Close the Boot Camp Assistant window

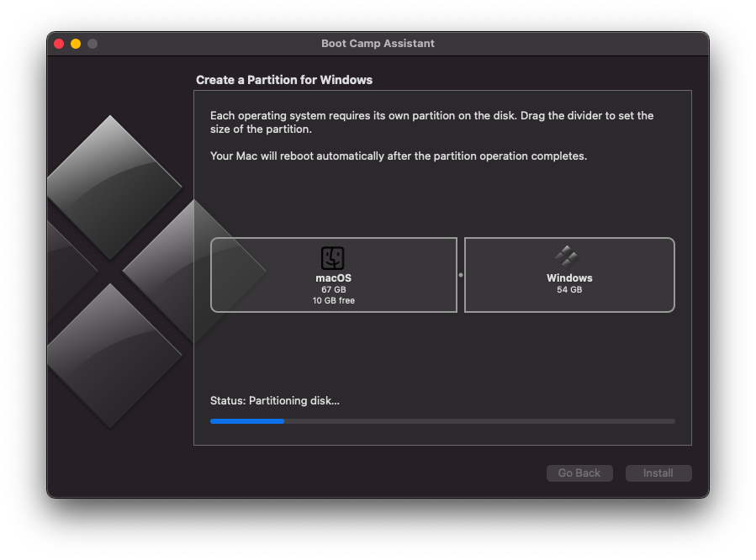tap(59, 44)
